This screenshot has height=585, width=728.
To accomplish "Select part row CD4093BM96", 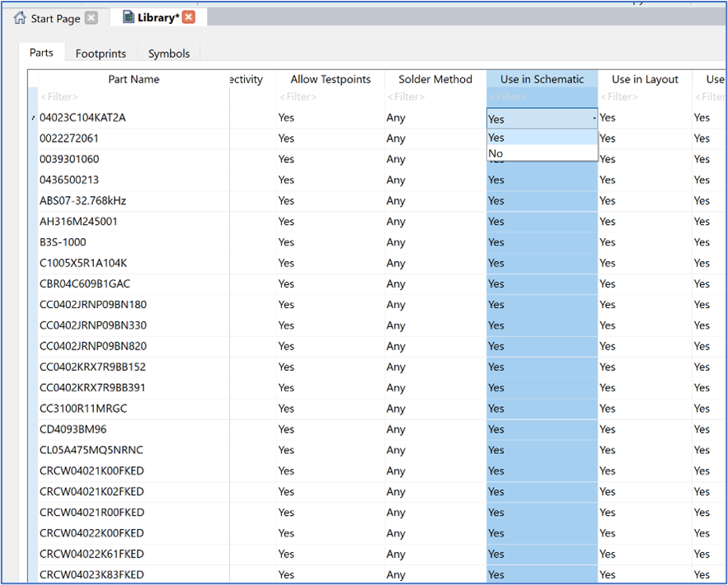I will (x=73, y=429).
